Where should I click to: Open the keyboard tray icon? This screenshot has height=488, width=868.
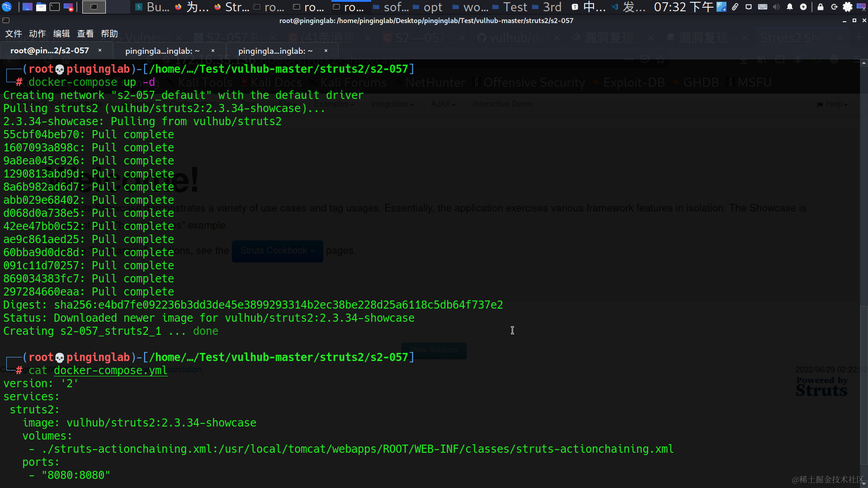[763, 7]
